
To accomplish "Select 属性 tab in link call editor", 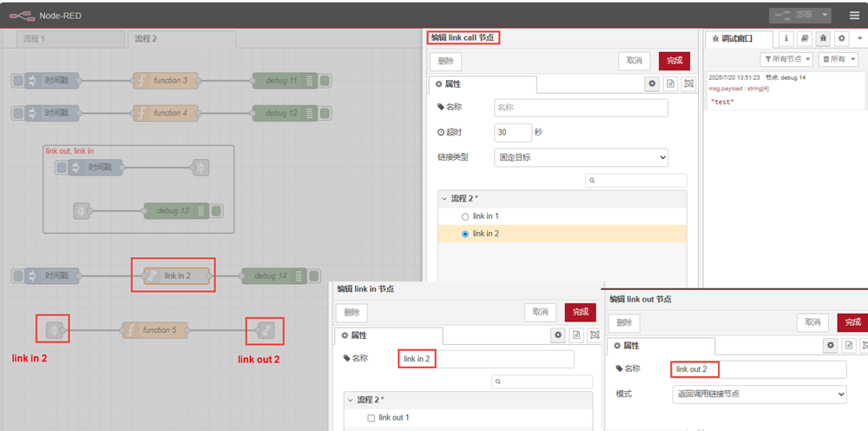I will click(x=482, y=85).
